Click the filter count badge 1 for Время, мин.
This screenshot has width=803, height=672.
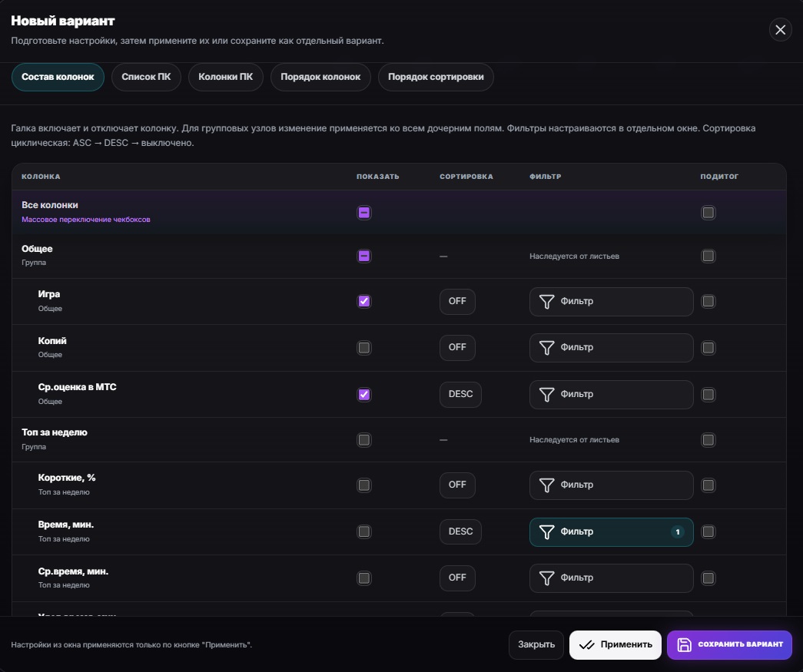point(678,531)
